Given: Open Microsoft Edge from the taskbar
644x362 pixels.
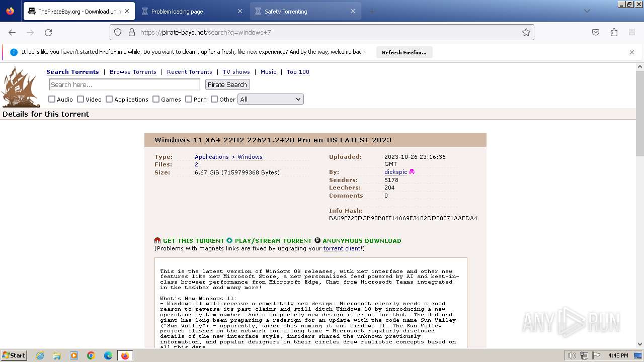Looking at the screenshot, I should click(x=108, y=355).
